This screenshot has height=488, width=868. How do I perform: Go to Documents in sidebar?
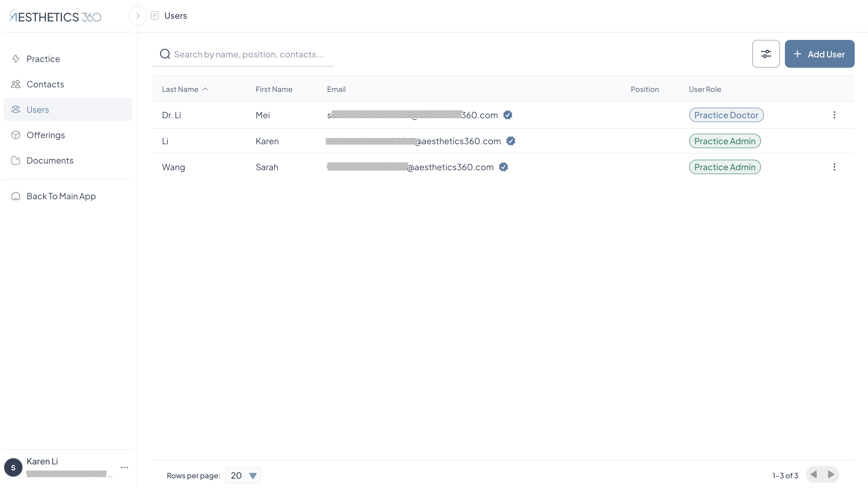pyautogui.click(x=50, y=161)
